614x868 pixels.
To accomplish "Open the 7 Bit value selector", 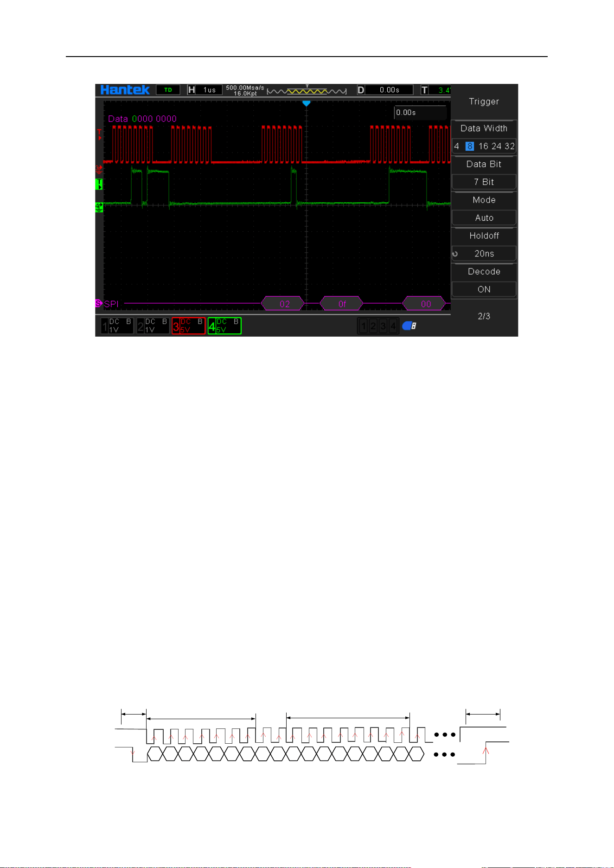I will (484, 182).
